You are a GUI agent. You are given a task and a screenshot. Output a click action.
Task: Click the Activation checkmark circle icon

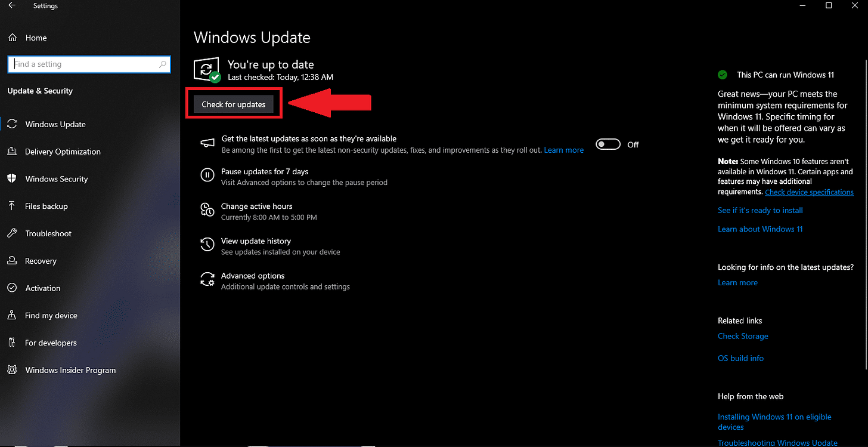click(x=12, y=288)
